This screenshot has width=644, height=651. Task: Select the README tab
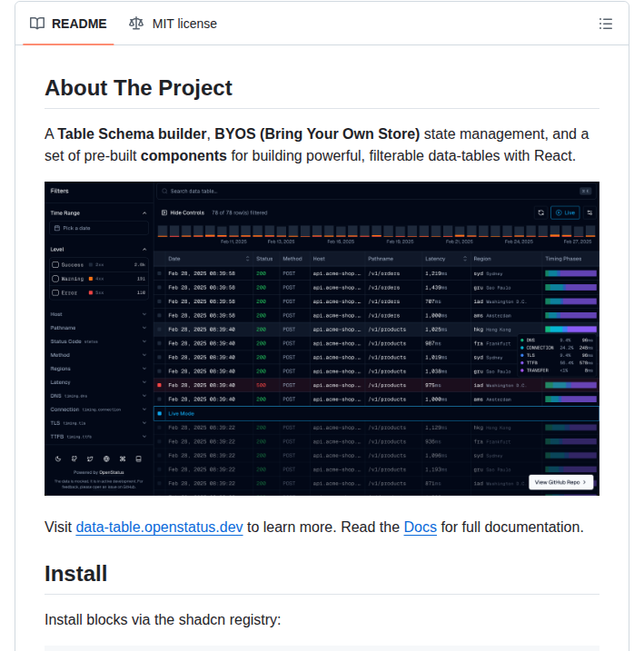coord(68,24)
